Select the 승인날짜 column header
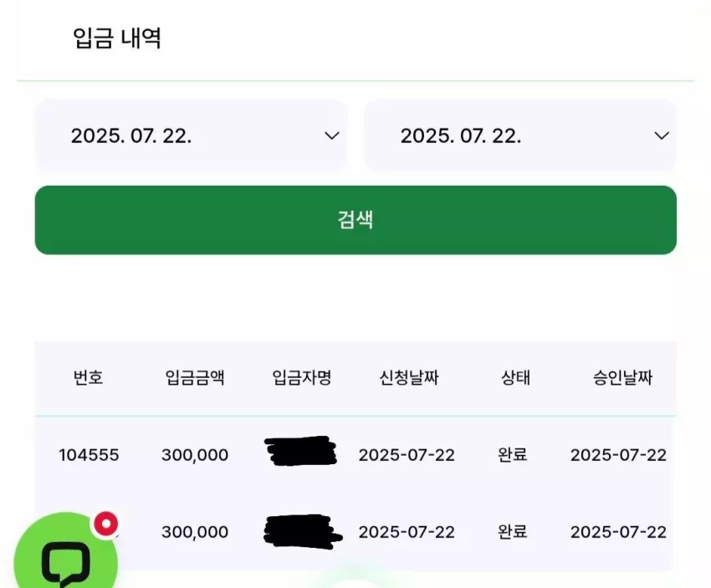Image resolution: width=711 pixels, height=588 pixels. click(x=622, y=377)
